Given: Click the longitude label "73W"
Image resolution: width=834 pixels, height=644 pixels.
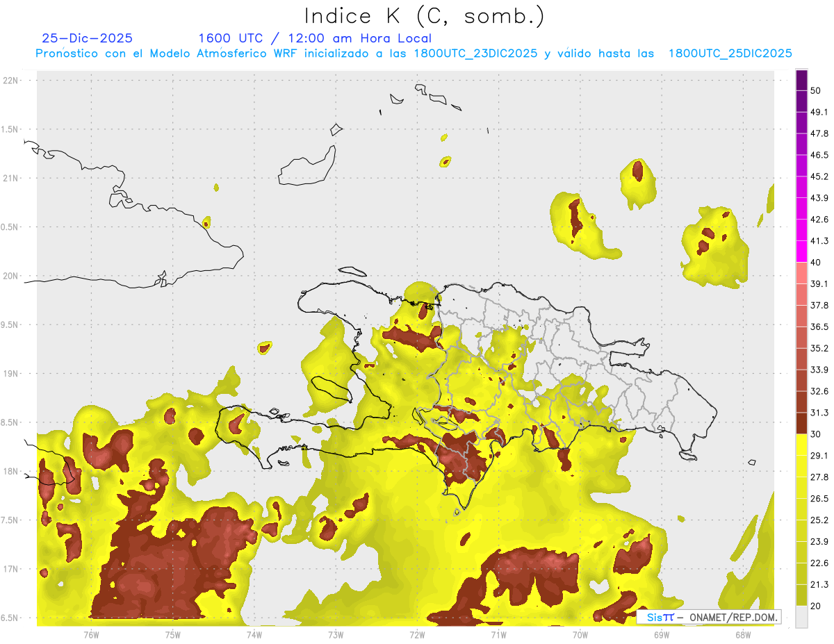Looking at the screenshot, I should tap(336, 634).
